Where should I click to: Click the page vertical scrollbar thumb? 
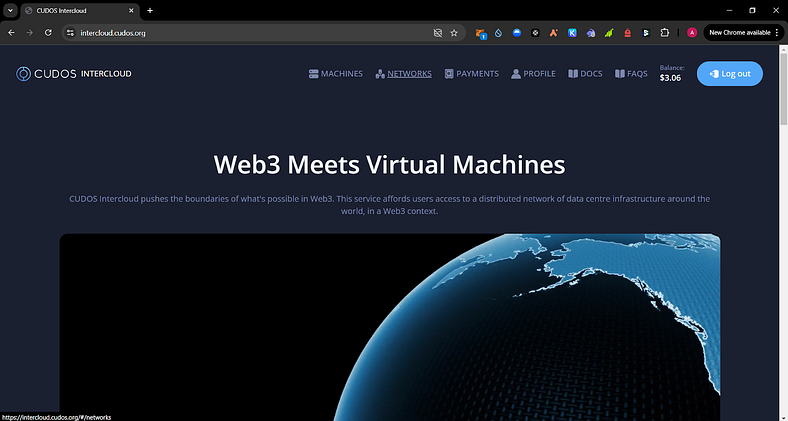(x=783, y=89)
